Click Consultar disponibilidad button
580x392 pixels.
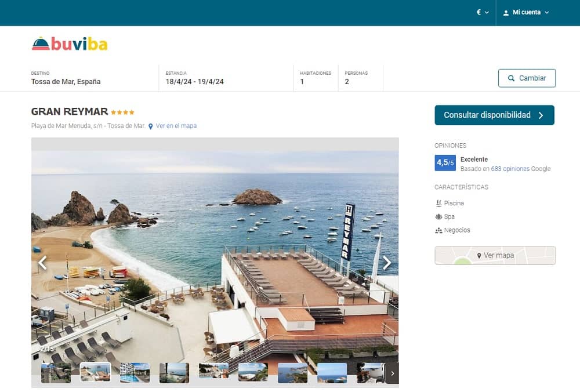[495, 115]
